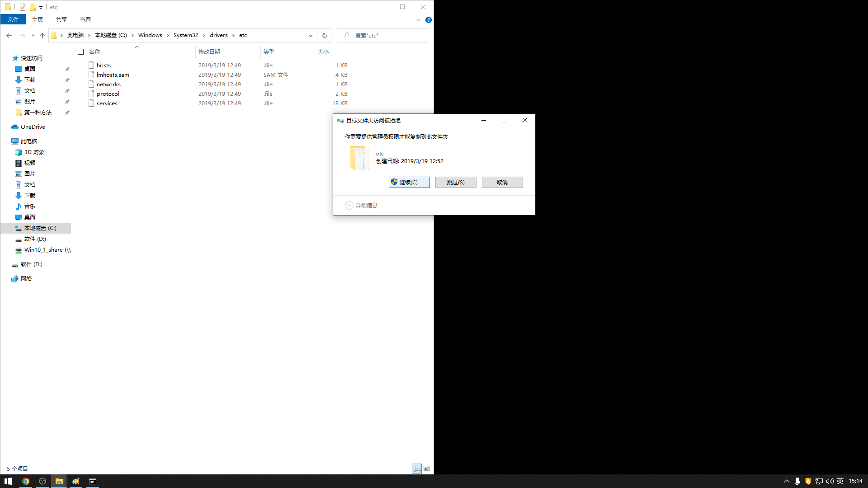868x488 pixels.
Task: Click the Forward navigation arrow
Action: (x=22, y=35)
